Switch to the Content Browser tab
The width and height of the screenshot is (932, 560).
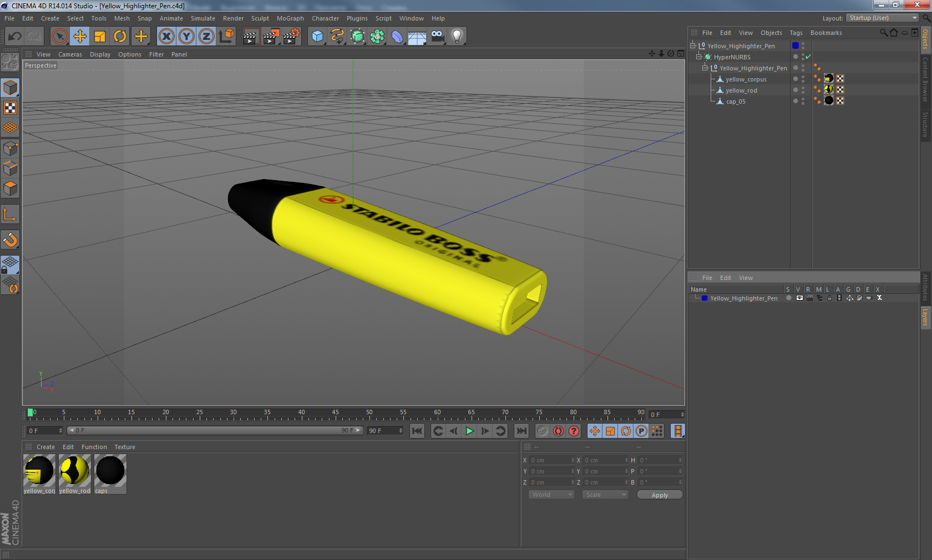click(x=925, y=79)
